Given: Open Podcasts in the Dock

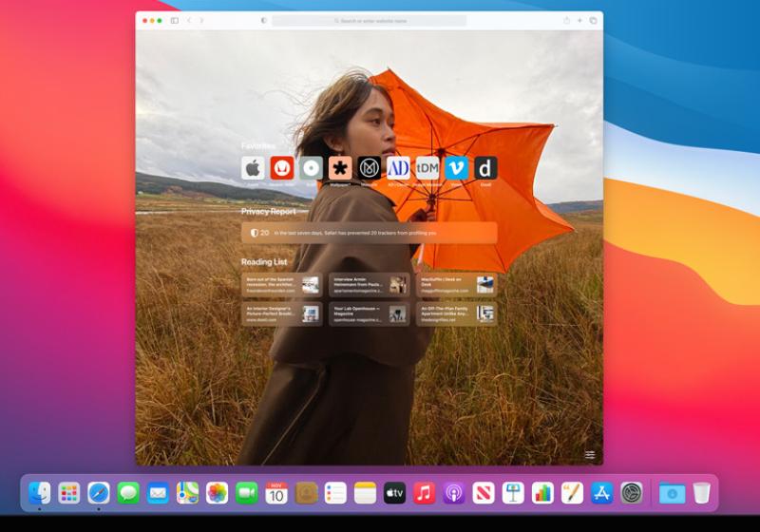Looking at the screenshot, I should pos(454,493).
